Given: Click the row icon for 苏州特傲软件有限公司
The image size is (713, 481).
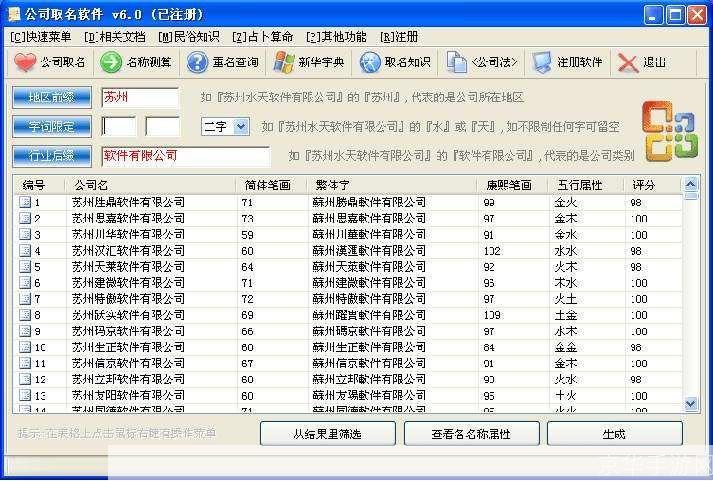Looking at the screenshot, I should coord(25,299).
